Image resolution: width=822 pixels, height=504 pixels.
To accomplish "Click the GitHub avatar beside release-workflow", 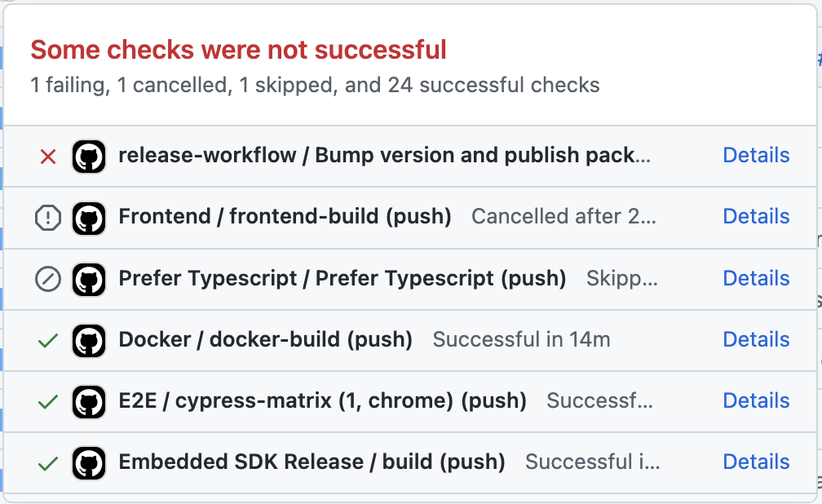I will click(89, 157).
